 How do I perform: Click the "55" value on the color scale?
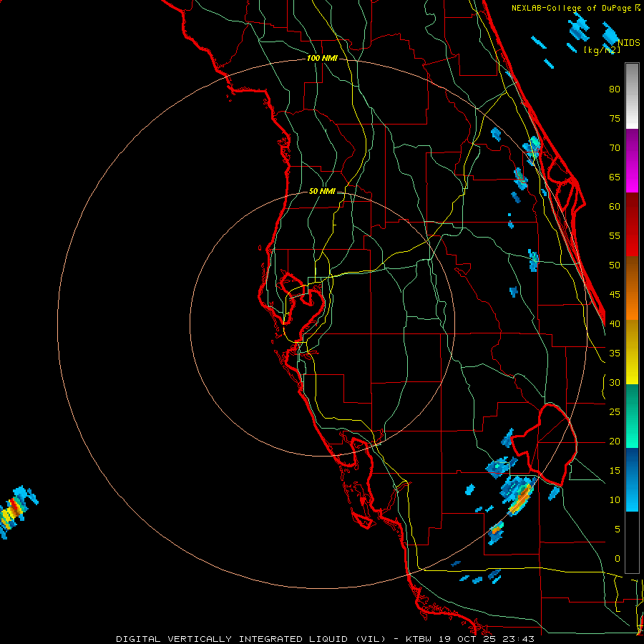coord(615,235)
